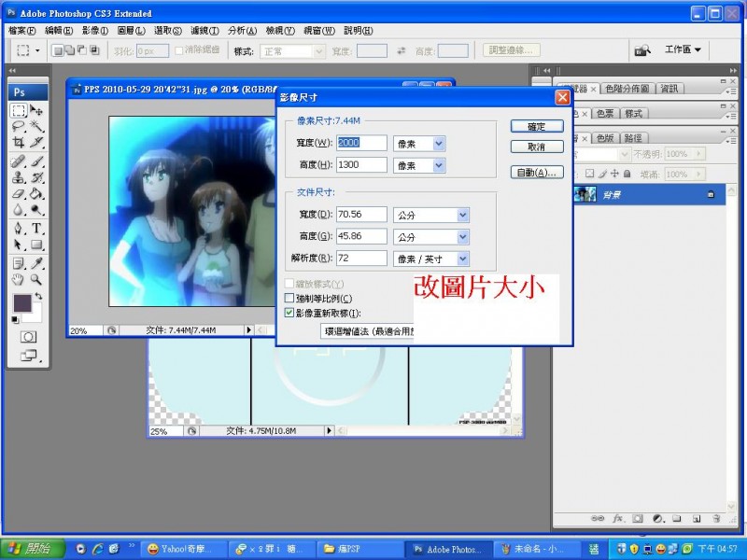Open 樣式 正常 dropdown in options bar
747x560 pixels.
click(x=292, y=51)
